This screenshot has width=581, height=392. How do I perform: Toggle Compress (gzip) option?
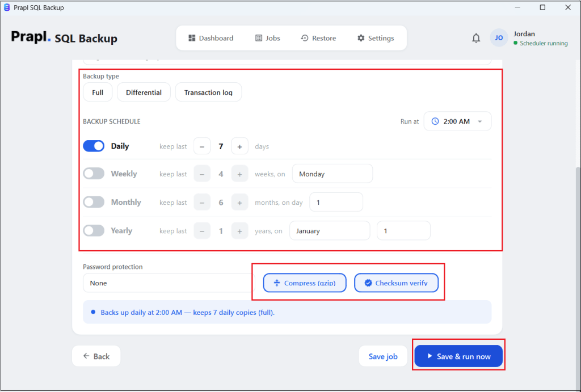coord(305,283)
